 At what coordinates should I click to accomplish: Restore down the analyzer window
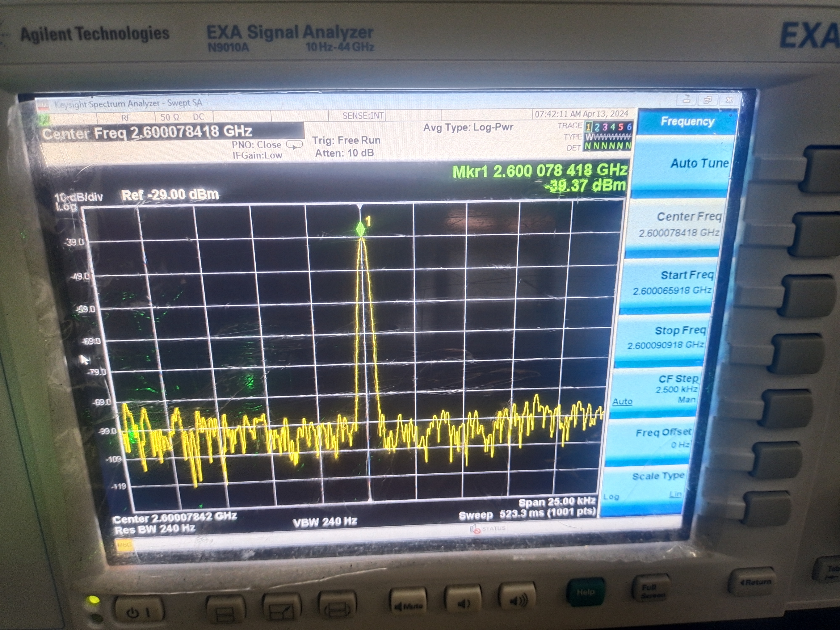coord(707,100)
